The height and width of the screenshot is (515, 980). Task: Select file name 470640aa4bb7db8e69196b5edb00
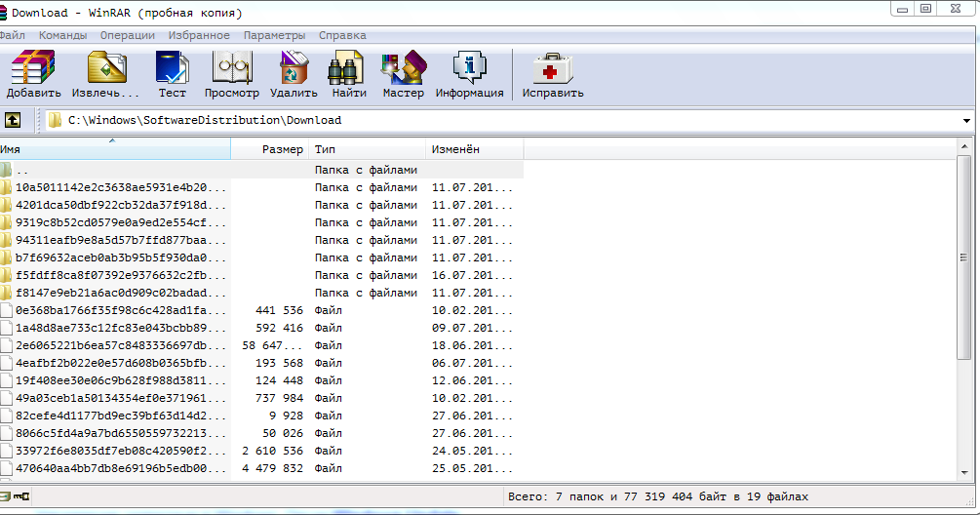point(121,468)
